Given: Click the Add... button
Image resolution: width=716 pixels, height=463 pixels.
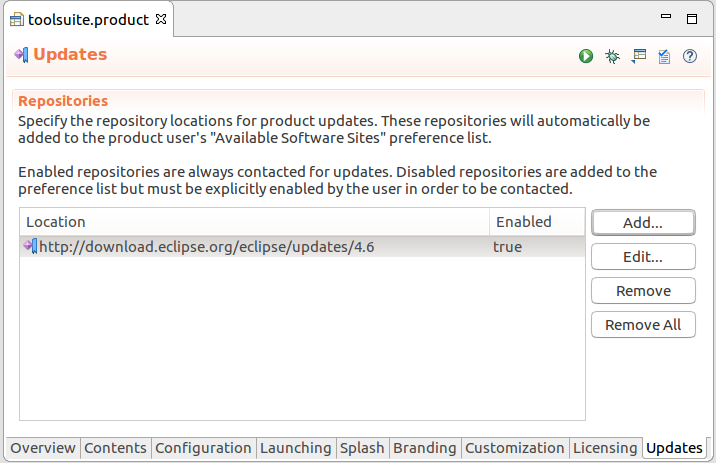Looking at the screenshot, I should 643,223.
